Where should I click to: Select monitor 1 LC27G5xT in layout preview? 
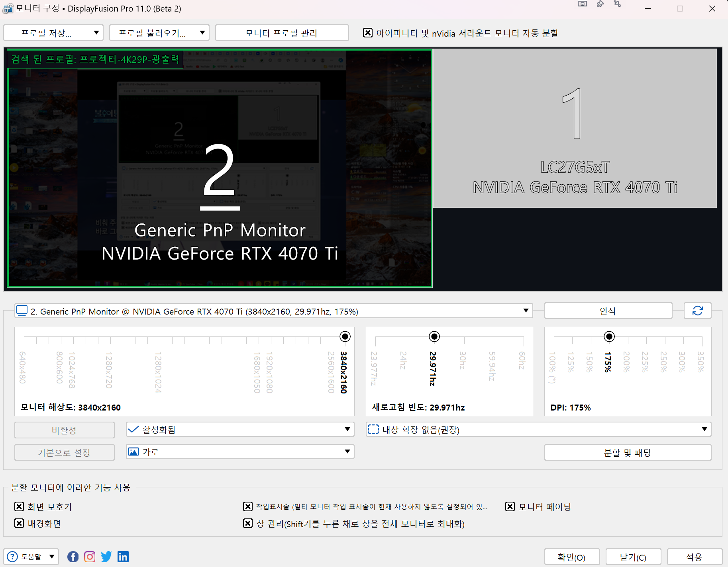click(575, 128)
